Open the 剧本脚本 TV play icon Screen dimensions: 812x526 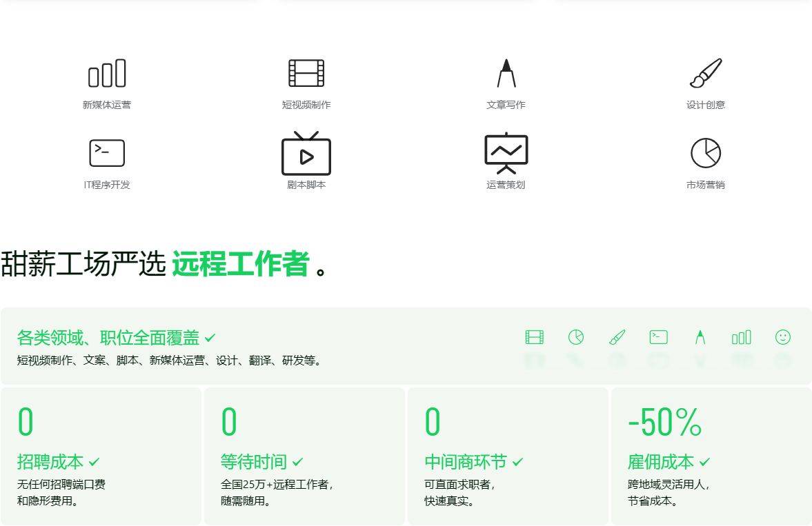tap(306, 153)
